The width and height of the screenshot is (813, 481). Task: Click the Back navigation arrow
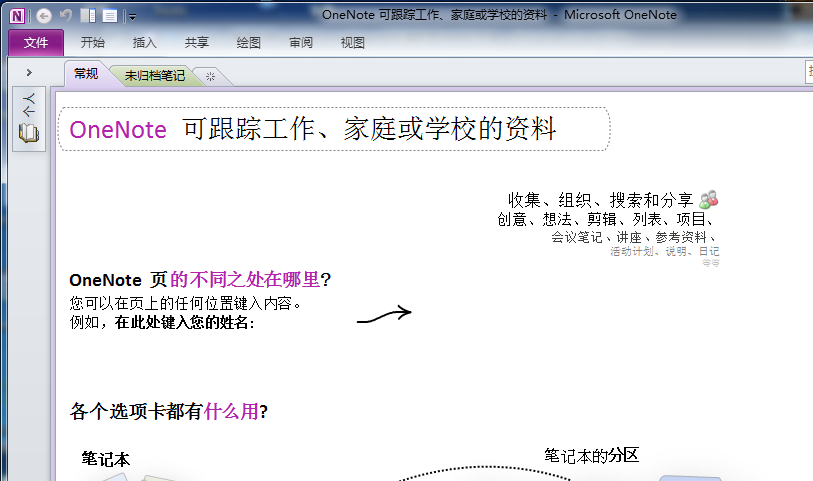click(44, 15)
